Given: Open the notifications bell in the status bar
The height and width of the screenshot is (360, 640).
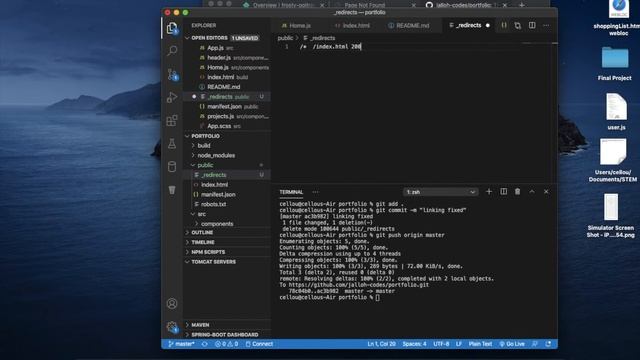Looking at the screenshot, I should pos(548,344).
